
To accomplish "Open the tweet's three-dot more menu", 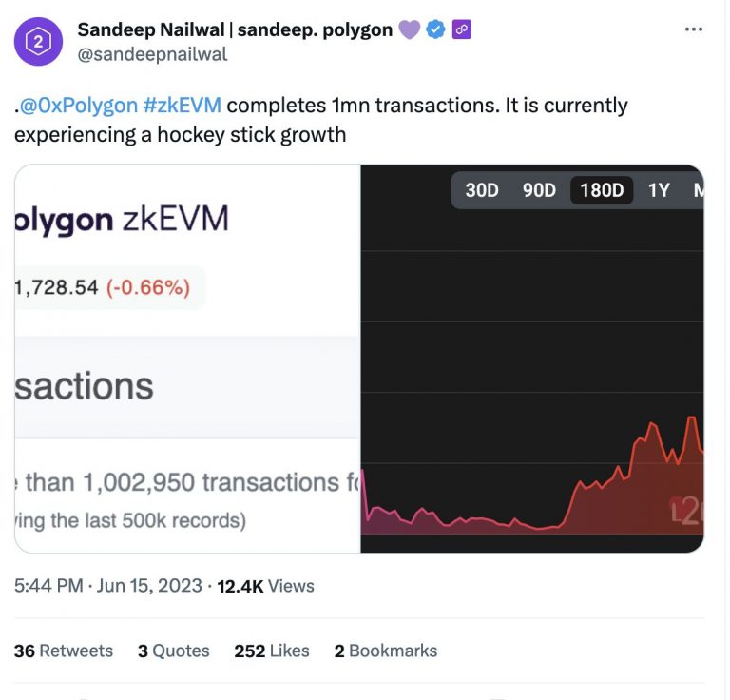I will tap(693, 29).
